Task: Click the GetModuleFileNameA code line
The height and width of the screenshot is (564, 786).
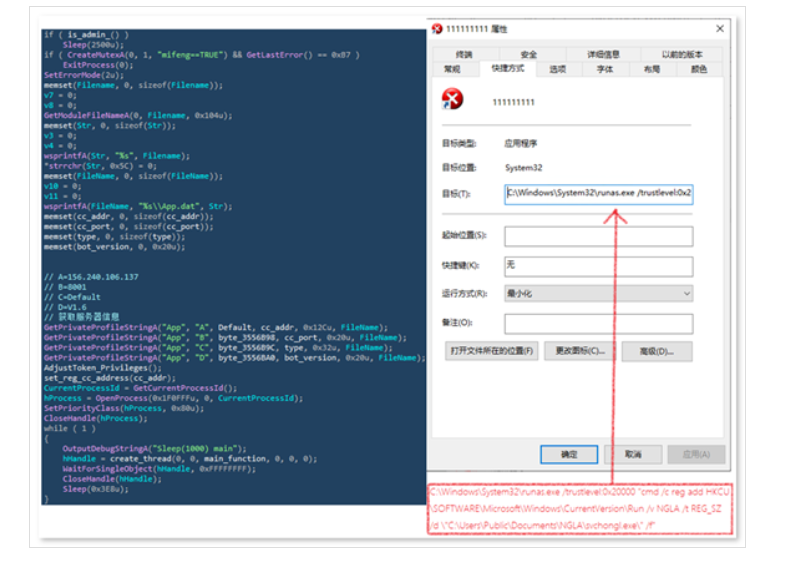Action: click(138, 115)
